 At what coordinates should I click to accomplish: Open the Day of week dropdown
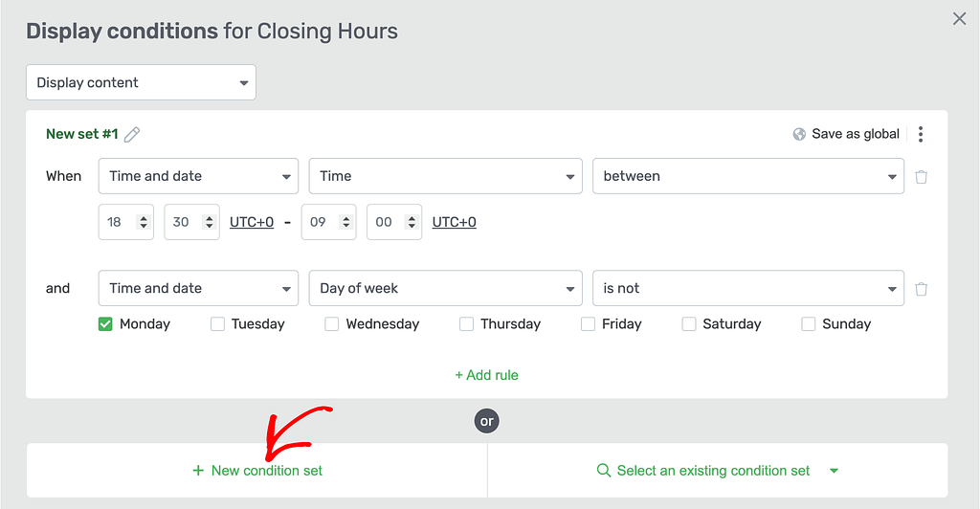pos(446,288)
